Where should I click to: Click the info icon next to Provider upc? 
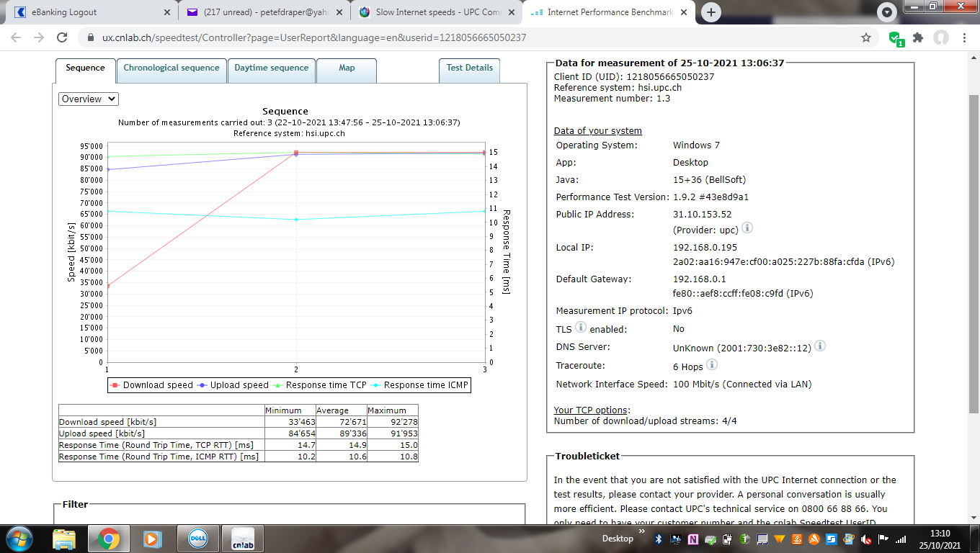[x=747, y=228]
